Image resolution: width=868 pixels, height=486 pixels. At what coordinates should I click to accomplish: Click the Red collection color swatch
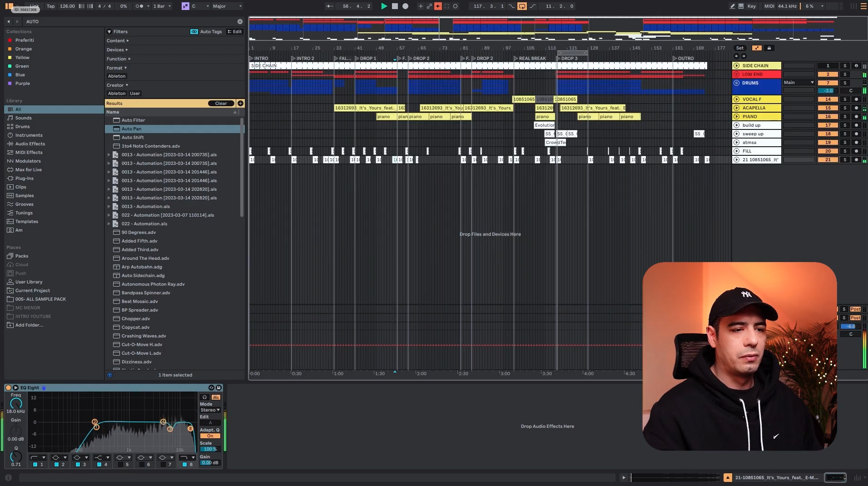point(10,40)
